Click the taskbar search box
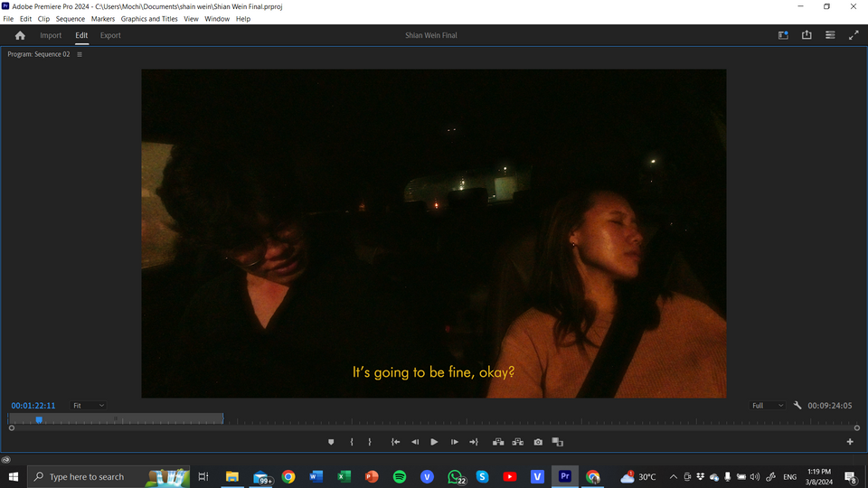The image size is (868, 488). click(108, 476)
